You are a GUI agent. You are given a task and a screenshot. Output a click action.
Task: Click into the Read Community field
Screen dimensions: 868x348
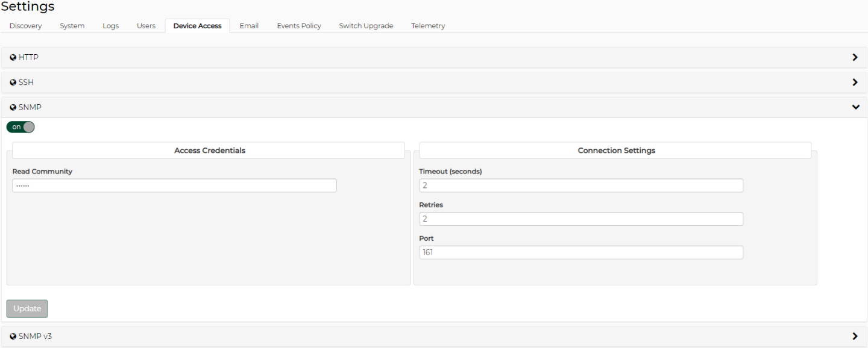pos(174,185)
